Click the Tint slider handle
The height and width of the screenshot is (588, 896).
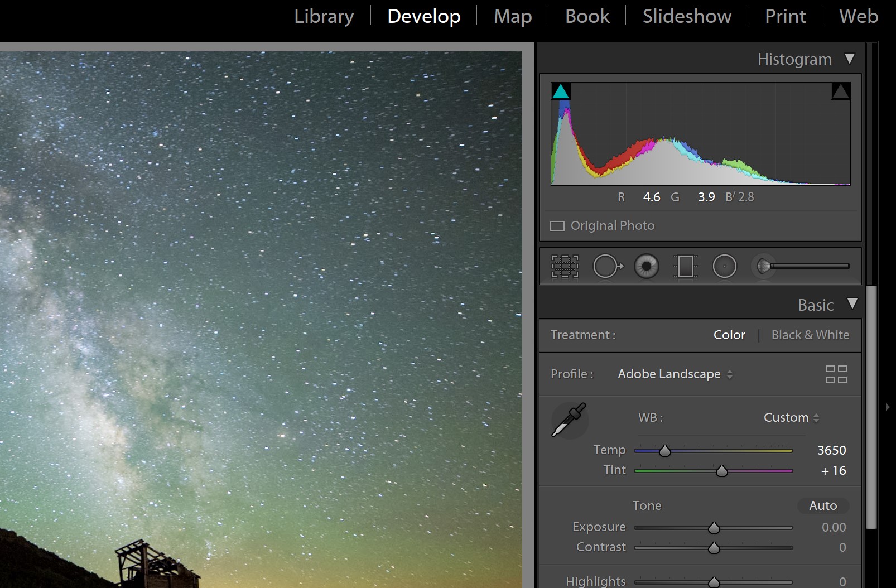click(x=722, y=470)
